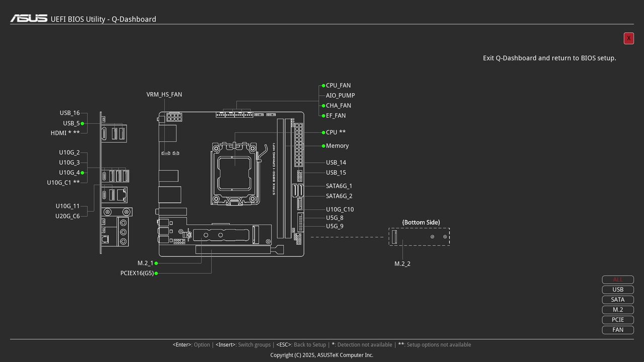The width and height of the screenshot is (644, 362).
Task: Select the CPU_FAN header on the board diagram
Action: 338,85
